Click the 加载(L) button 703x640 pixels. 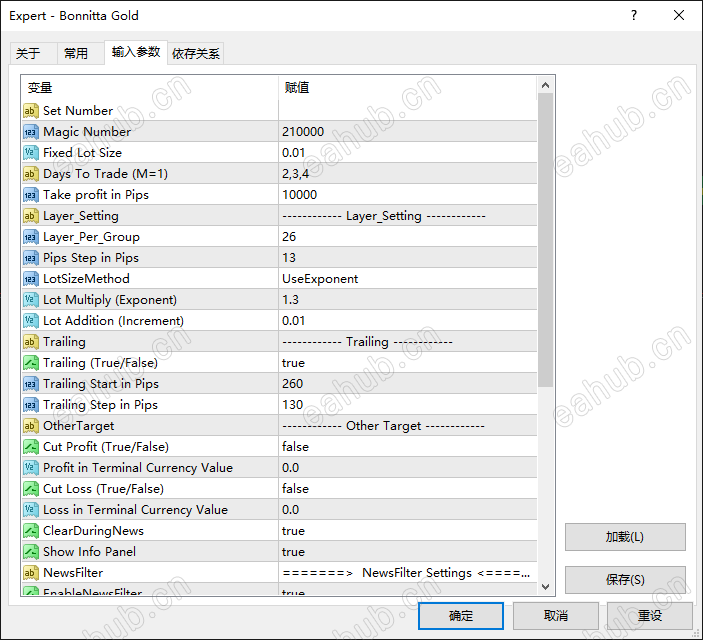click(x=625, y=537)
